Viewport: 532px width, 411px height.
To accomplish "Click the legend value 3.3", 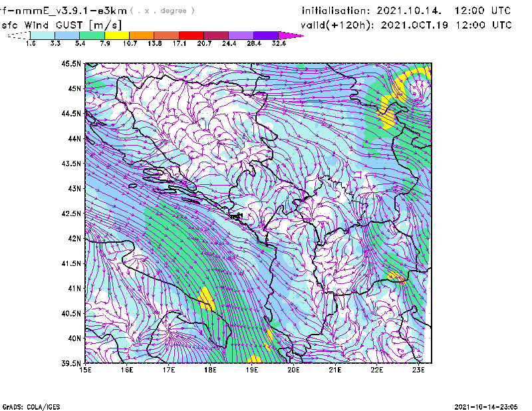I will point(55,43).
